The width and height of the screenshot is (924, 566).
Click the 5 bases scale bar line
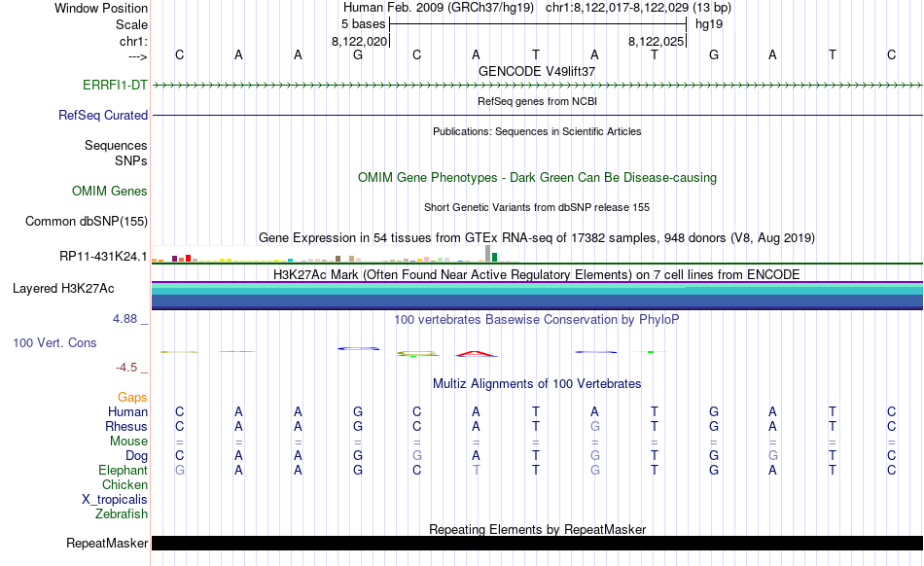tap(538, 24)
